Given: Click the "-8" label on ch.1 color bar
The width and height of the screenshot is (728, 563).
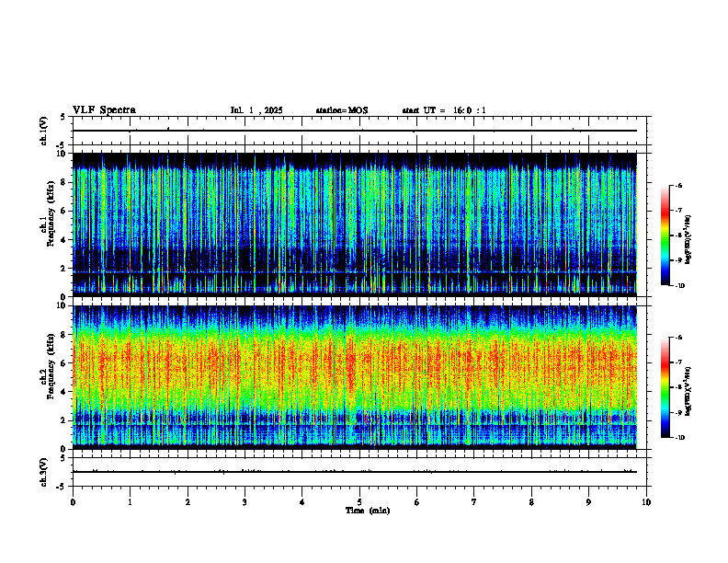Looking at the screenshot, I should coord(678,236).
